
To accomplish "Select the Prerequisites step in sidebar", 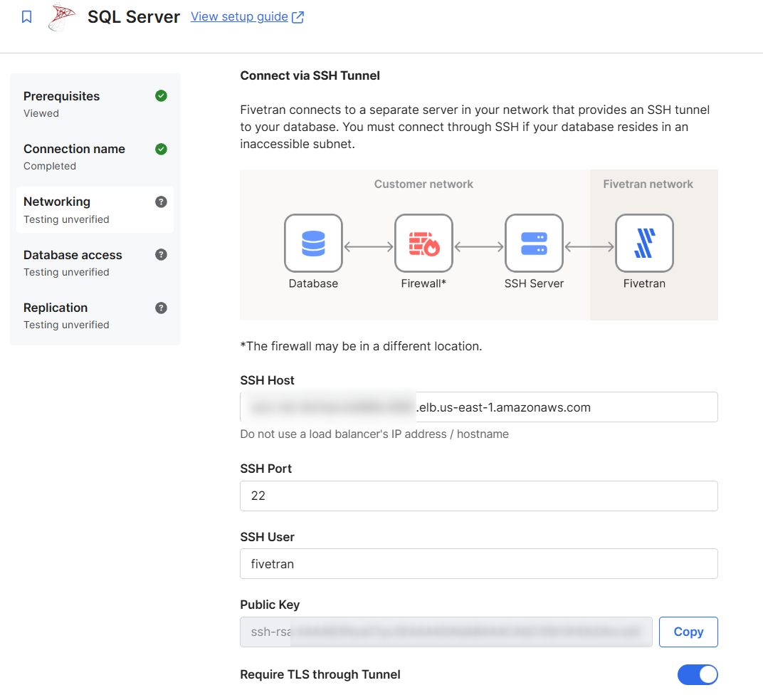I will (x=95, y=104).
